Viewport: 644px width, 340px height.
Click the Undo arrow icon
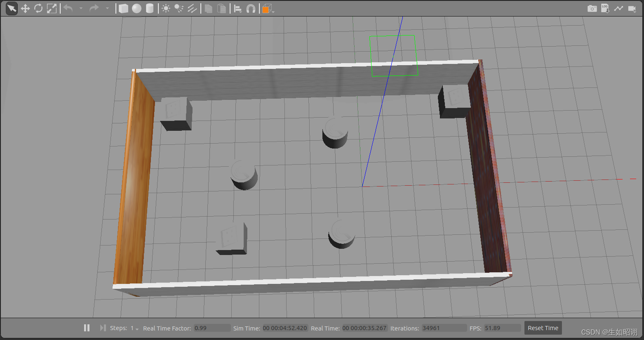point(68,8)
